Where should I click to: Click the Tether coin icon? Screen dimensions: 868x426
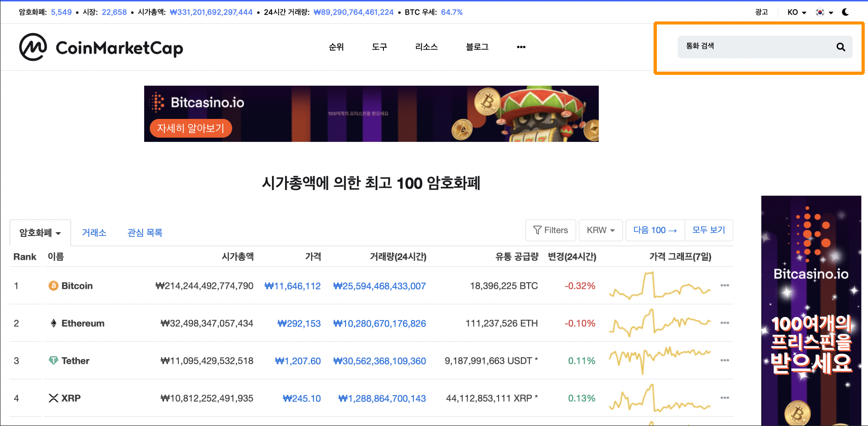click(x=53, y=360)
